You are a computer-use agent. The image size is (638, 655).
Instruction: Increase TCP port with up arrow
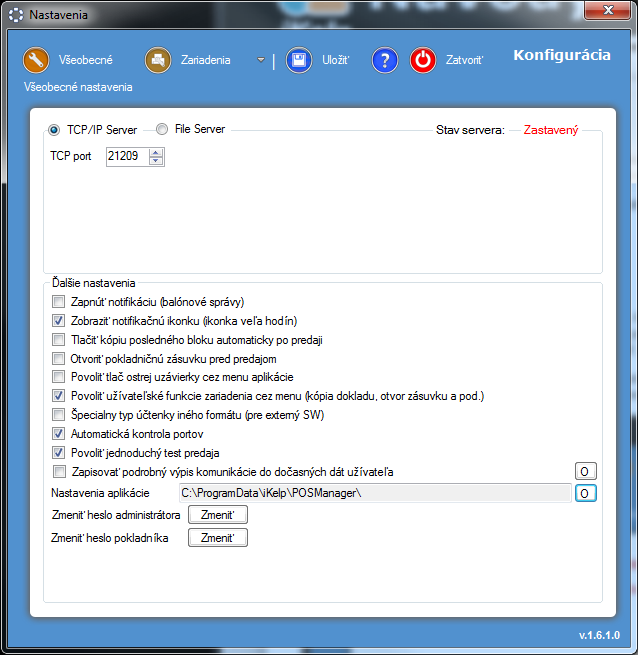[156, 153]
